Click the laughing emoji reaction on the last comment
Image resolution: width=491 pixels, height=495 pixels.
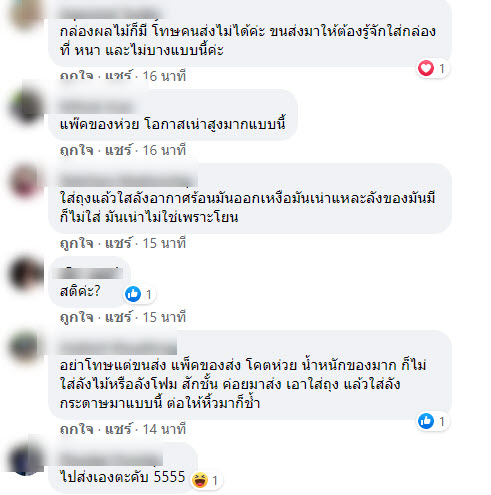pyautogui.click(x=200, y=480)
